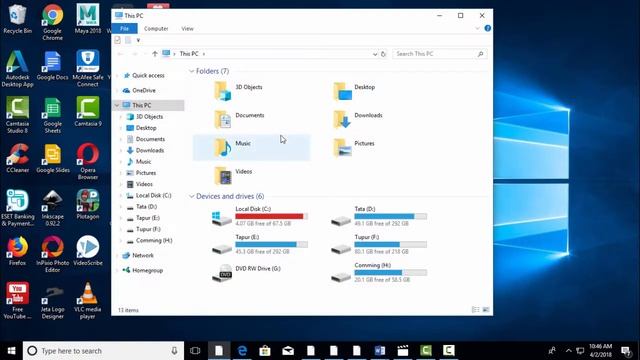Screen dimensions: 640x360
Task: Switch to details view icon in status bar
Action: (476, 310)
